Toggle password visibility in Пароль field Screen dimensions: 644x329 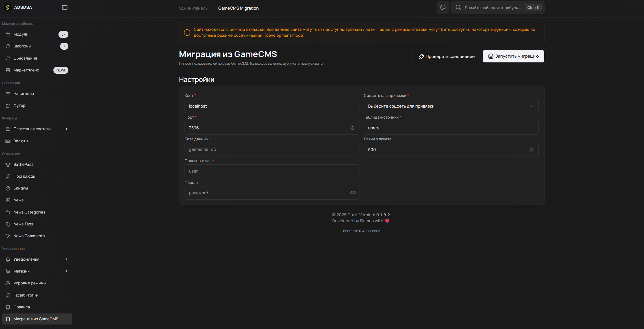(353, 193)
